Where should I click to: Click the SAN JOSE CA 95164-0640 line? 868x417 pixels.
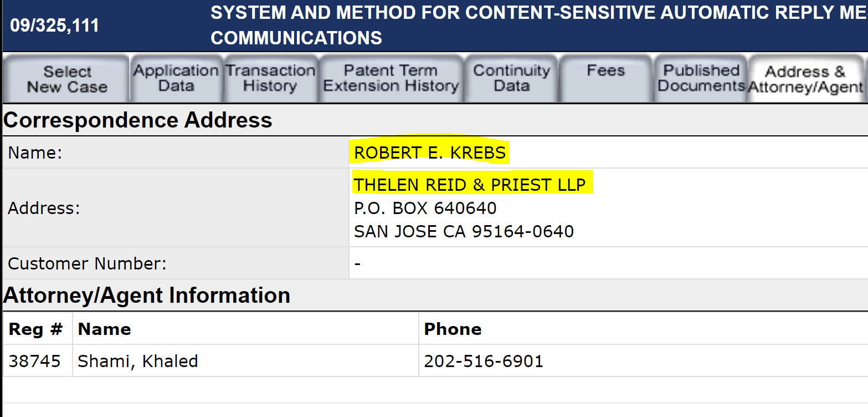click(464, 231)
